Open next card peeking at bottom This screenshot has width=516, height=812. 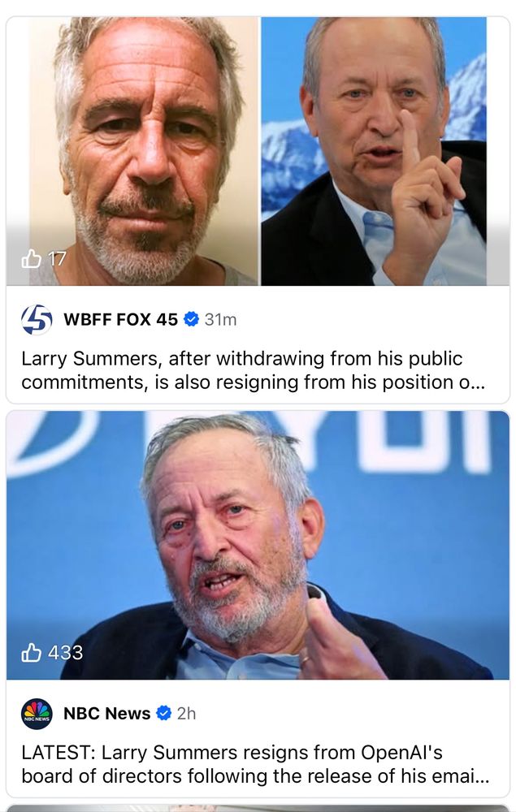(258, 809)
